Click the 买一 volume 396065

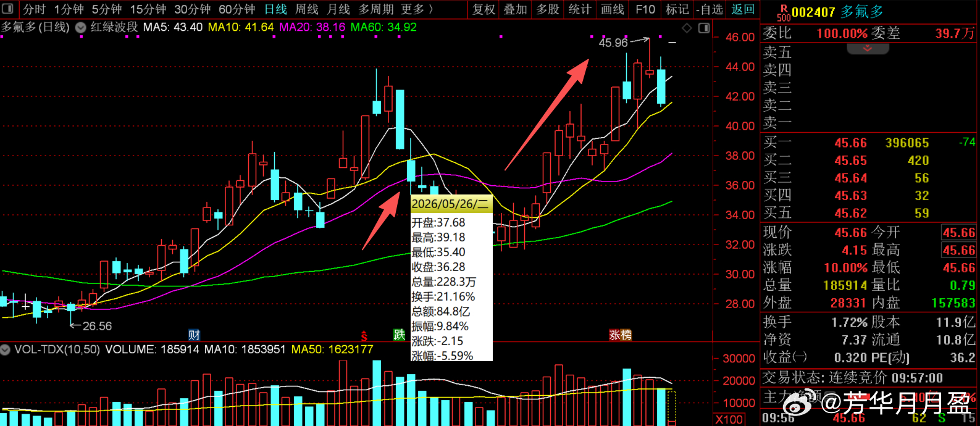click(x=907, y=143)
